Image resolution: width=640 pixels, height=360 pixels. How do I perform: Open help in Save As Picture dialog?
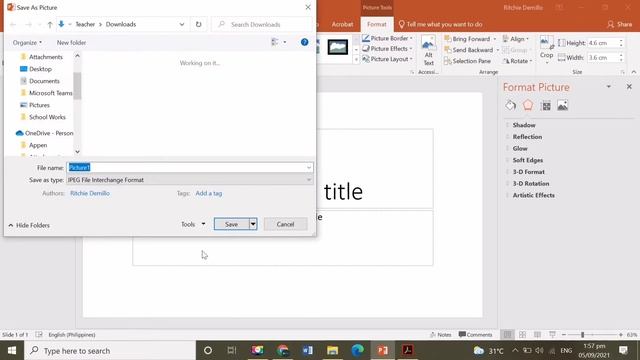tap(304, 42)
